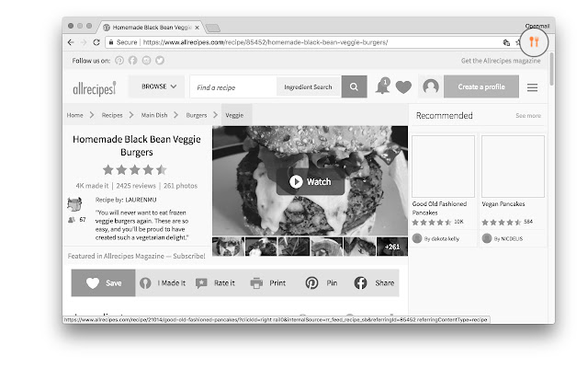The height and width of the screenshot is (368, 588).
Task: Click the 4K made it count
Action: (x=92, y=186)
